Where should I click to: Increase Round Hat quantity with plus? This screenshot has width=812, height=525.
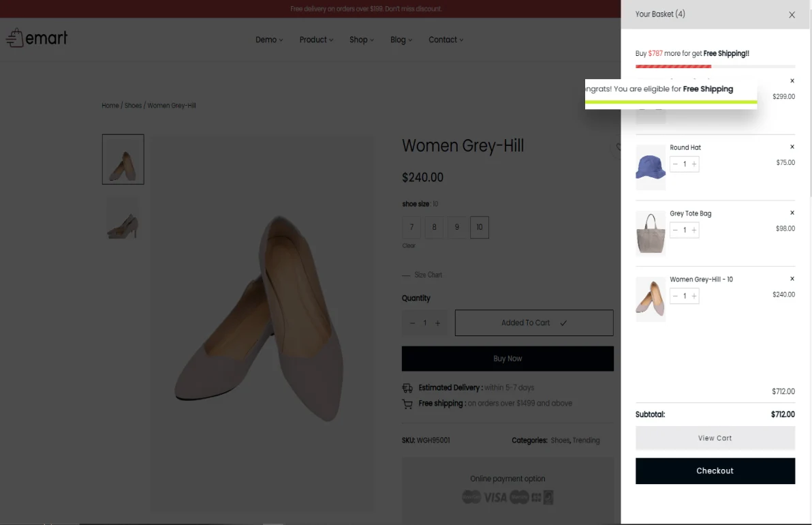(694, 164)
